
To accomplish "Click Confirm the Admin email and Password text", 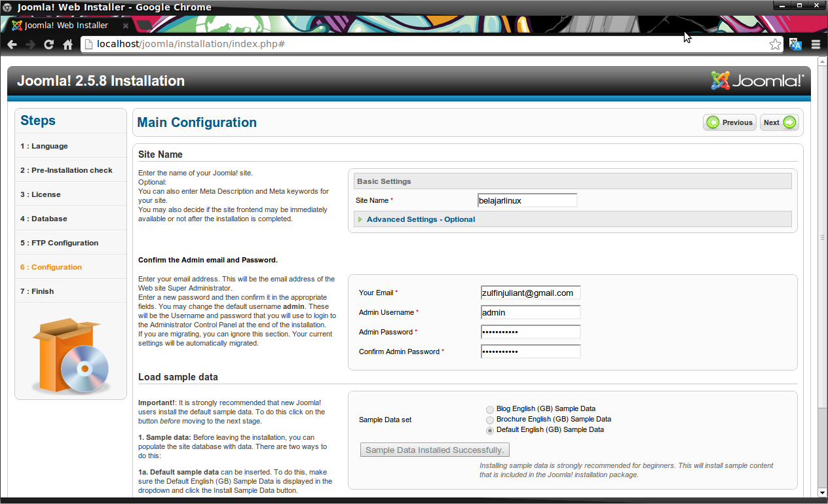I will pyautogui.click(x=208, y=260).
